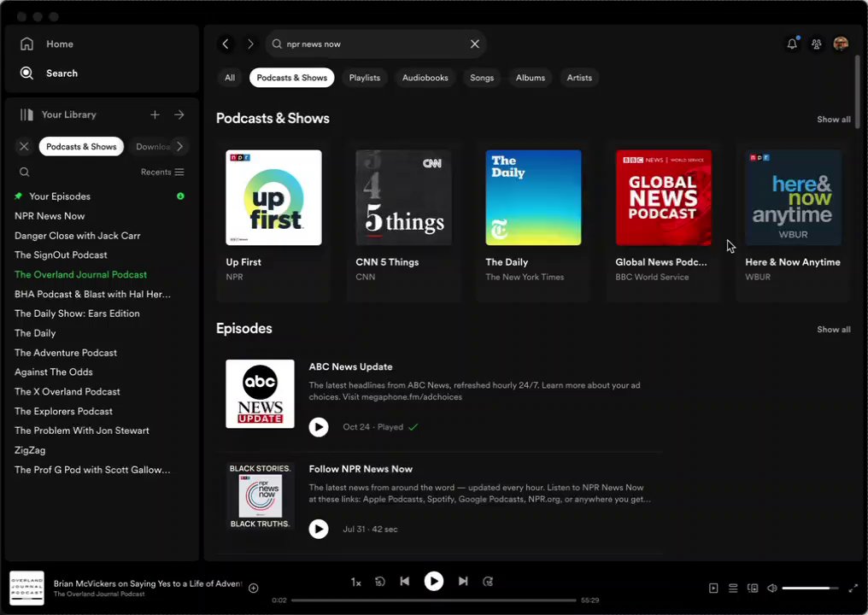The image size is (868, 615).
Task: Open Search from the sidebar
Action: click(x=49, y=73)
